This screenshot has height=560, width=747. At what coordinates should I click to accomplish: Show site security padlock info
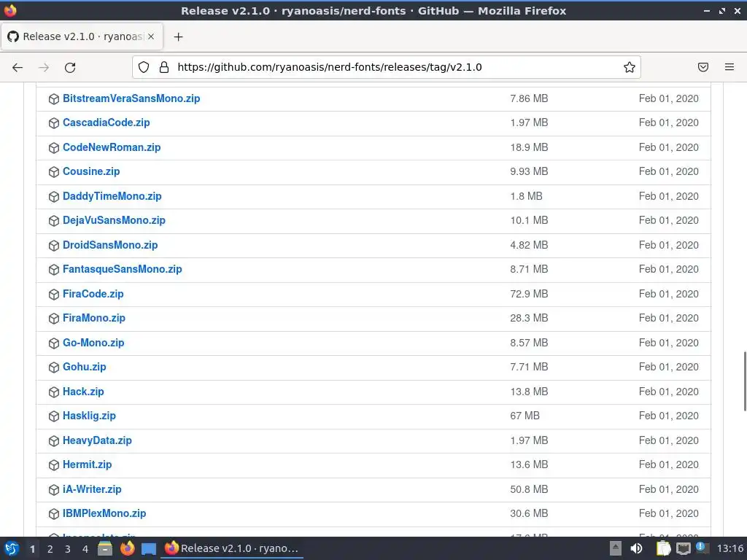pos(164,67)
